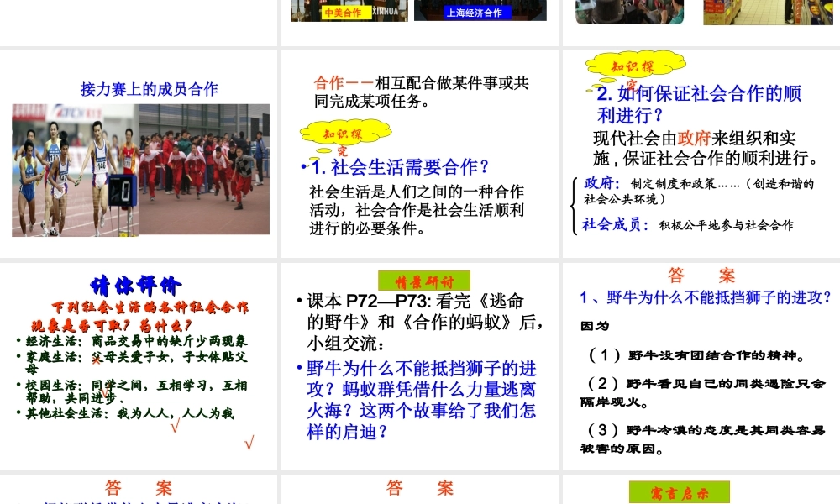This screenshot has width=840, height=504.
Task: Click the 请你评价 decorative title
Action: click(x=135, y=286)
